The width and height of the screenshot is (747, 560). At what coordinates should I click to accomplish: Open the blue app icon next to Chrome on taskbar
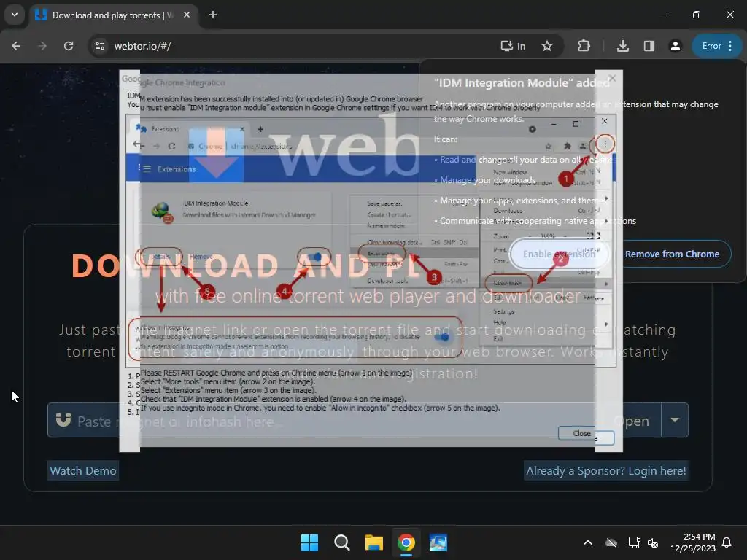click(438, 542)
